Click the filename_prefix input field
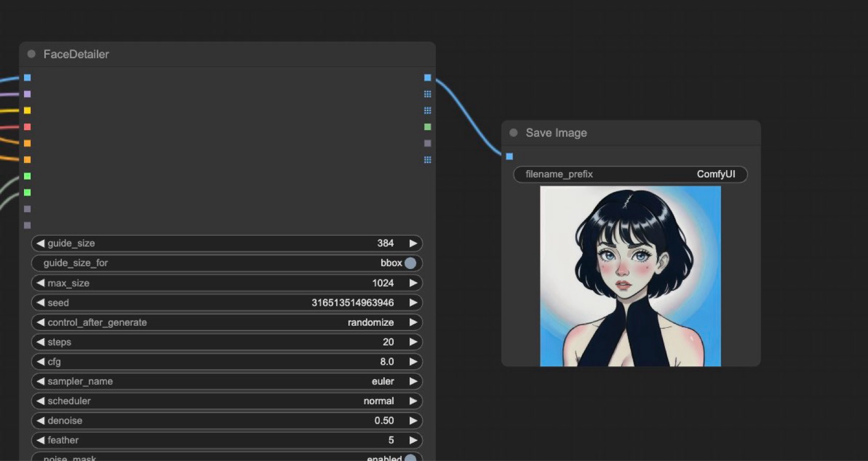This screenshot has width=868, height=461. tap(630, 174)
